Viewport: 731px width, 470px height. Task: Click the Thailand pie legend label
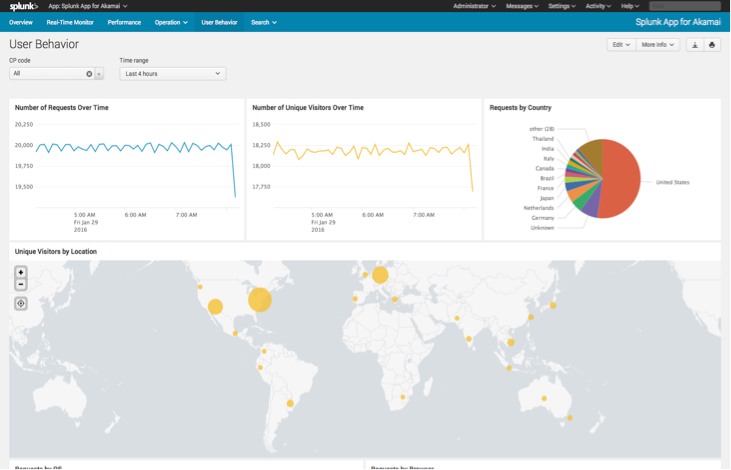pos(543,138)
